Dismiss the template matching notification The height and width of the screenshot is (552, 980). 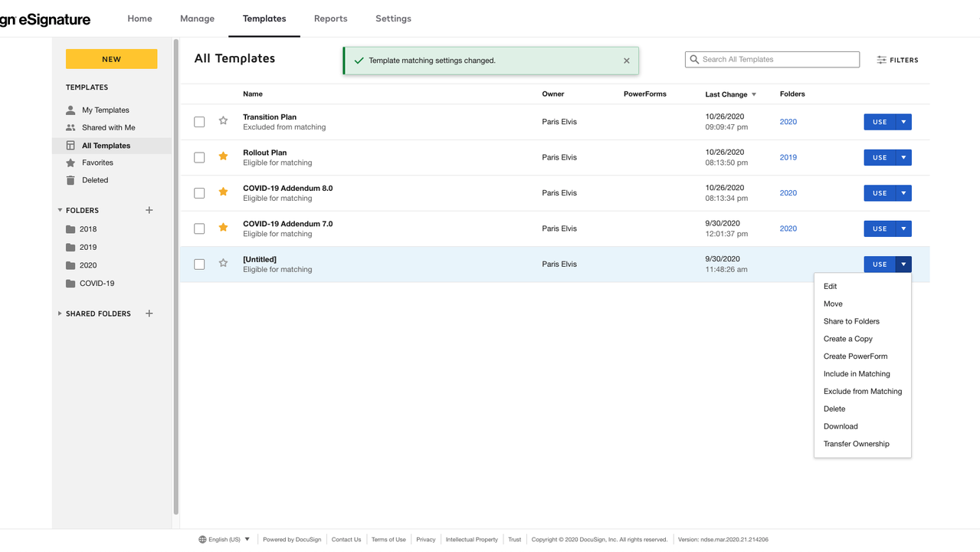(626, 61)
